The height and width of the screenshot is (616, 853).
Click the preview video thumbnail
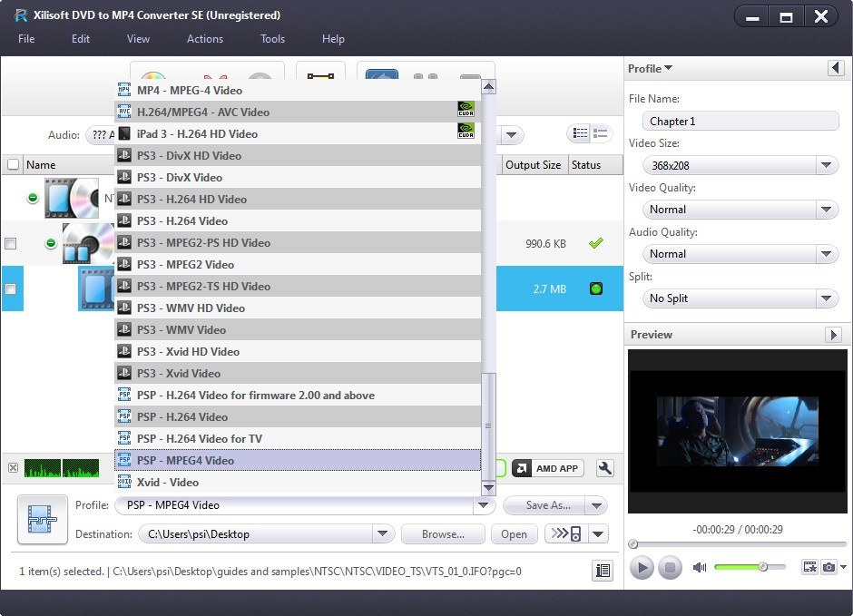click(x=737, y=431)
